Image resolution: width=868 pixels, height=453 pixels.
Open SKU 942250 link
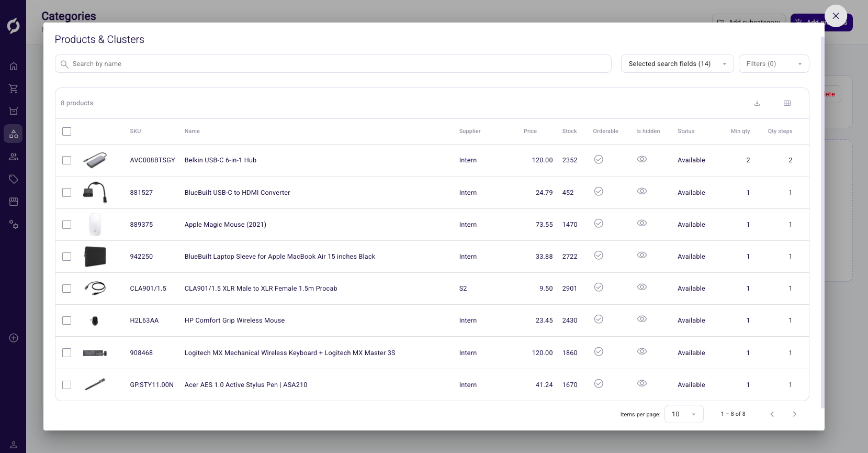tap(141, 257)
